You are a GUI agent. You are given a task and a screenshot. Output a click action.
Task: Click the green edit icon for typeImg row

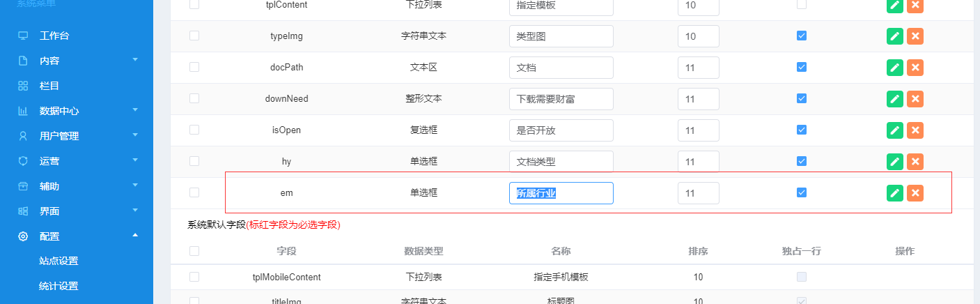tap(895, 36)
